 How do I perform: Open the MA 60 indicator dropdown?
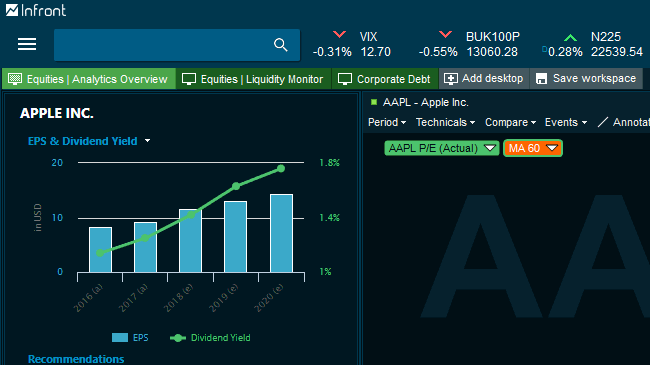(x=533, y=148)
